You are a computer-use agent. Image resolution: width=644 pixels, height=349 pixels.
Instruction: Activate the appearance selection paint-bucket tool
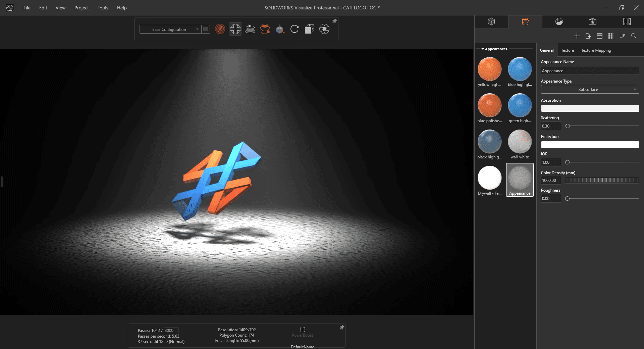tap(265, 29)
